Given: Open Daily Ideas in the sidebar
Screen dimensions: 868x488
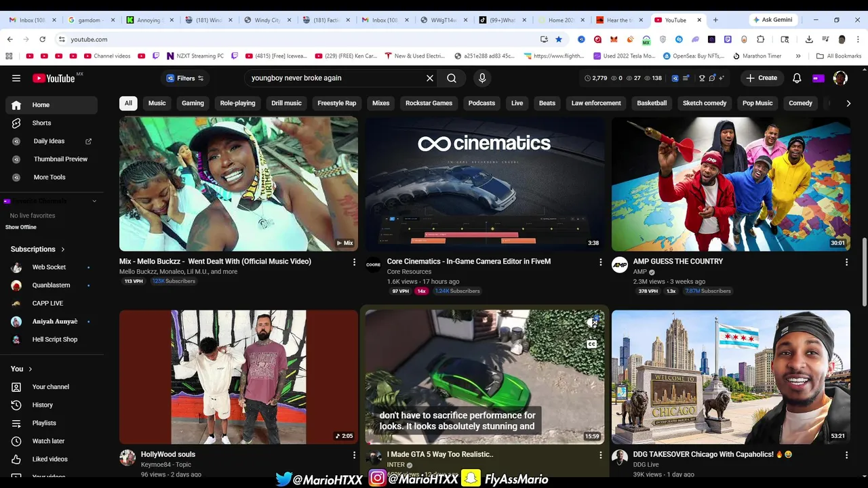Looking at the screenshot, I should click(52, 141).
